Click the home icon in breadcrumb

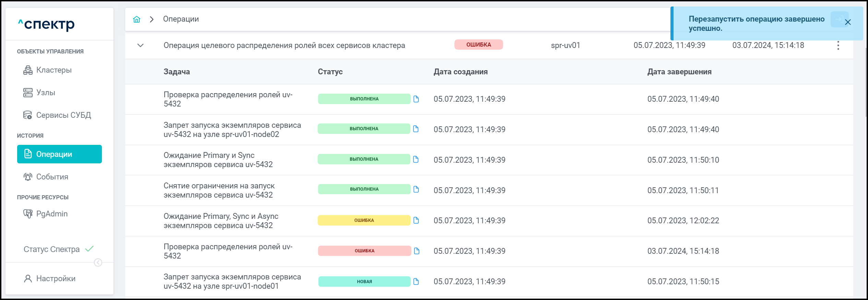click(136, 19)
